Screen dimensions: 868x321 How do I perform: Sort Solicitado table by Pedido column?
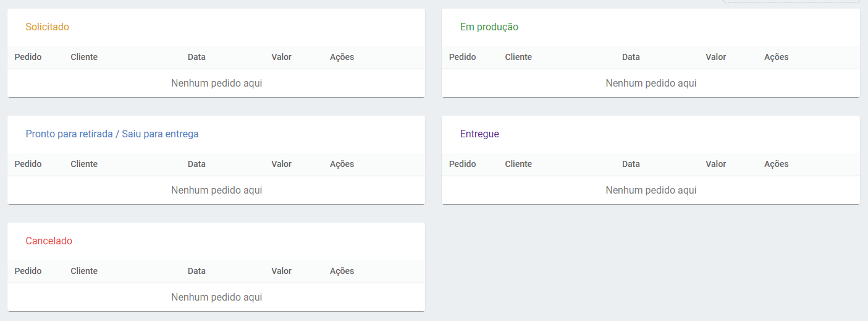[x=28, y=58]
